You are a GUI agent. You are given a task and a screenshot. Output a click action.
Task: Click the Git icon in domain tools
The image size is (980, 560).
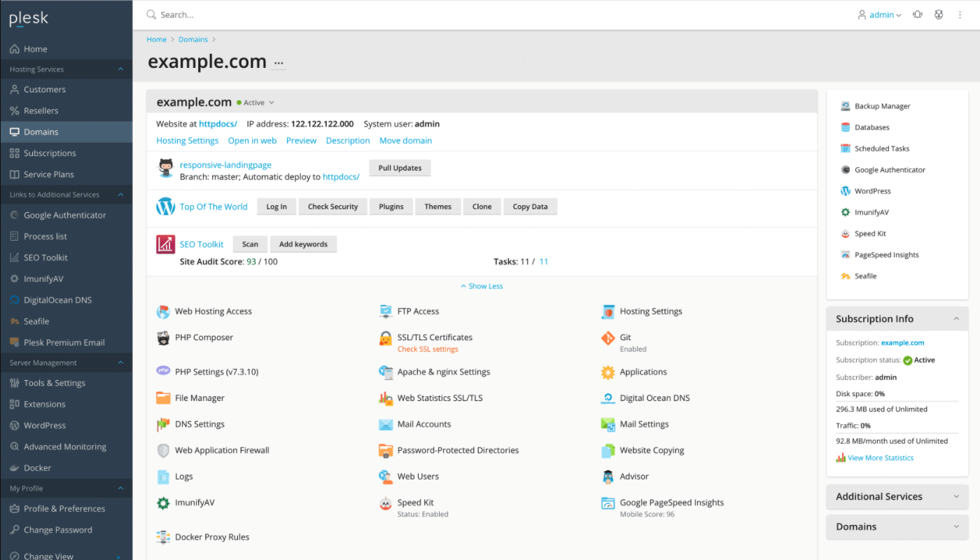pos(608,339)
